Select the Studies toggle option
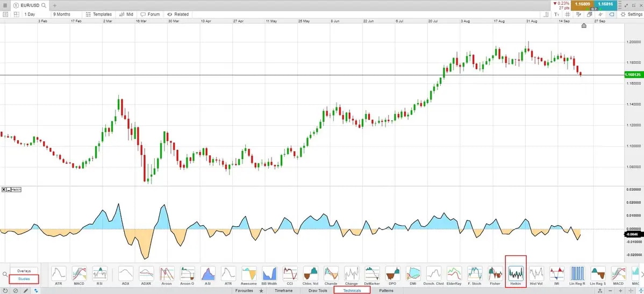Image resolution: width=644 pixels, height=294 pixels. tap(24, 279)
